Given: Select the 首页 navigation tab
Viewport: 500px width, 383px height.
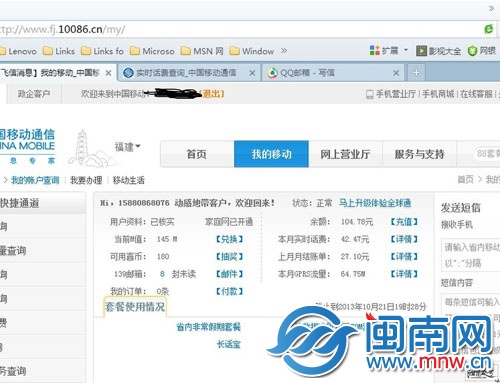Looking at the screenshot, I should [x=197, y=154].
